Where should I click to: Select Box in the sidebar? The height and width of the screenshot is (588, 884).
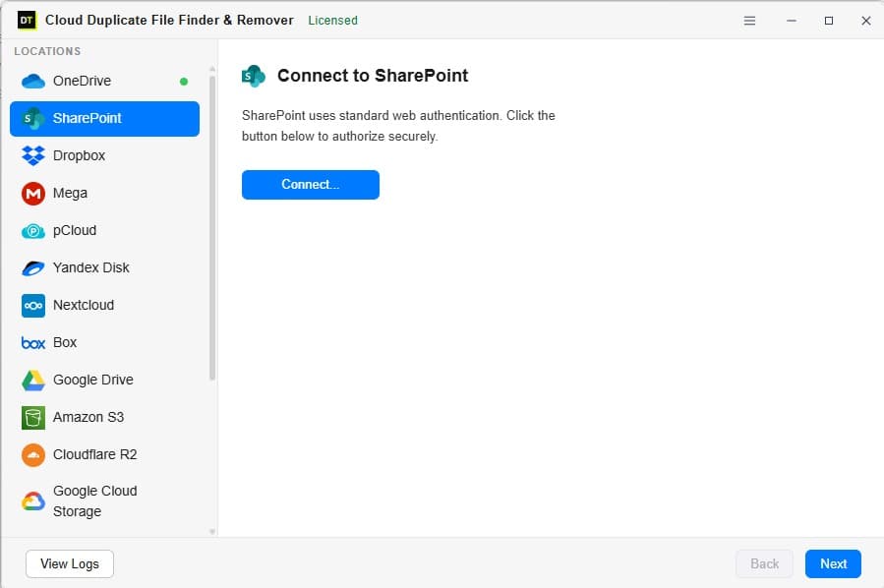pyautogui.click(x=105, y=343)
